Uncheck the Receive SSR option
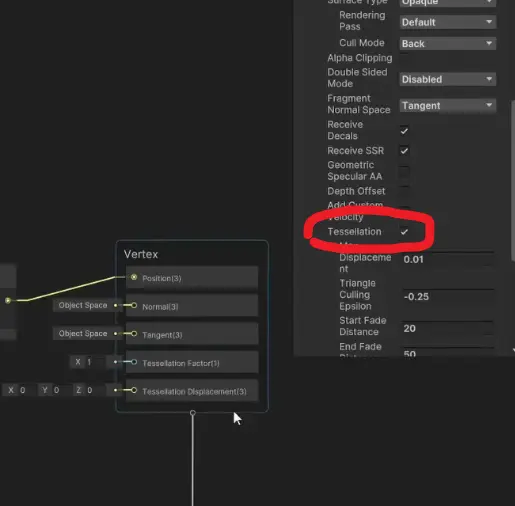Screen dimensions: 515x506 (x=404, y=151)
